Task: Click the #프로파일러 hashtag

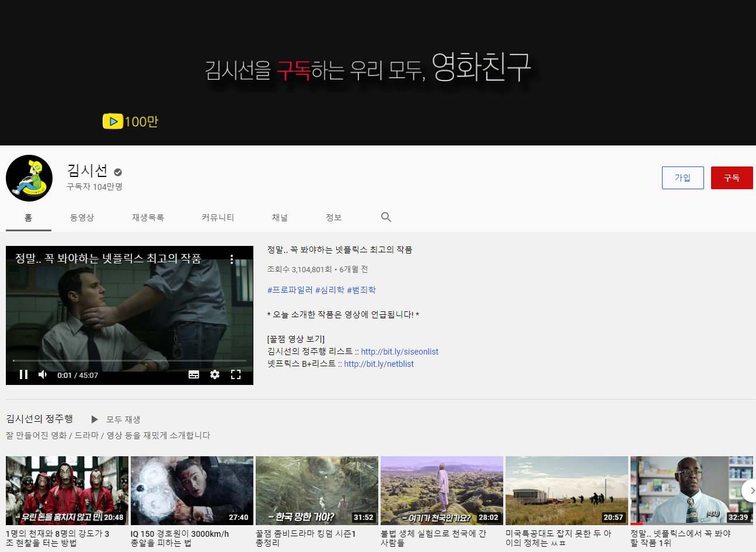Action: [x=290, y=290]
